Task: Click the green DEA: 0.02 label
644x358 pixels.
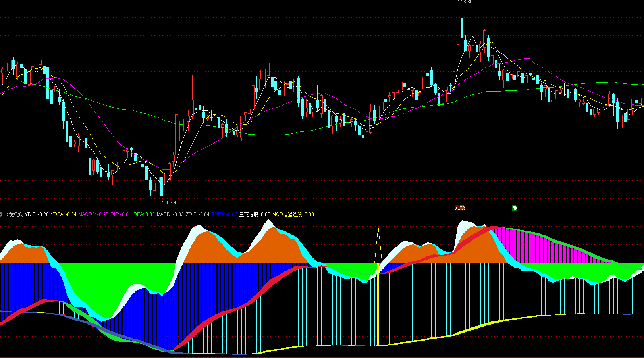Action: [x=144, y=214]
